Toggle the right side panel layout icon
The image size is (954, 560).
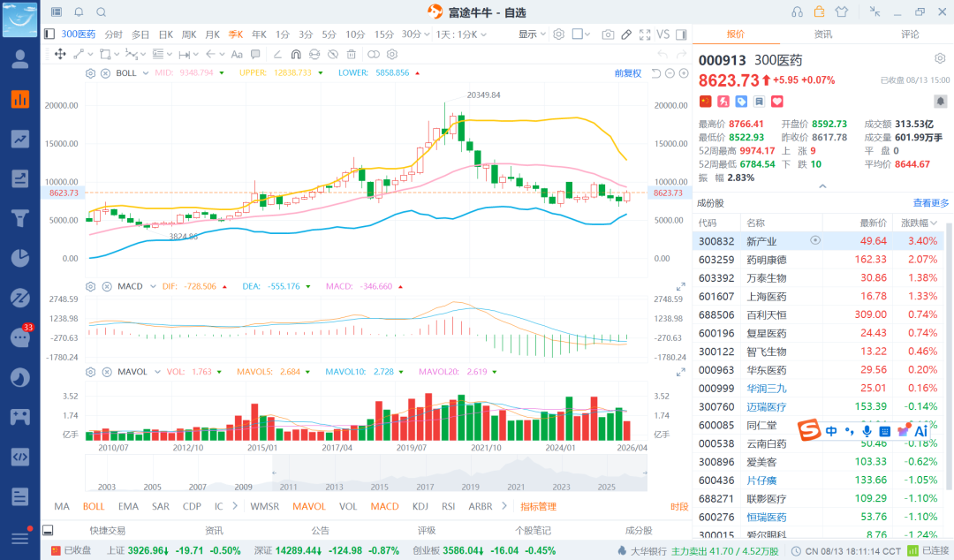(681, 34)
